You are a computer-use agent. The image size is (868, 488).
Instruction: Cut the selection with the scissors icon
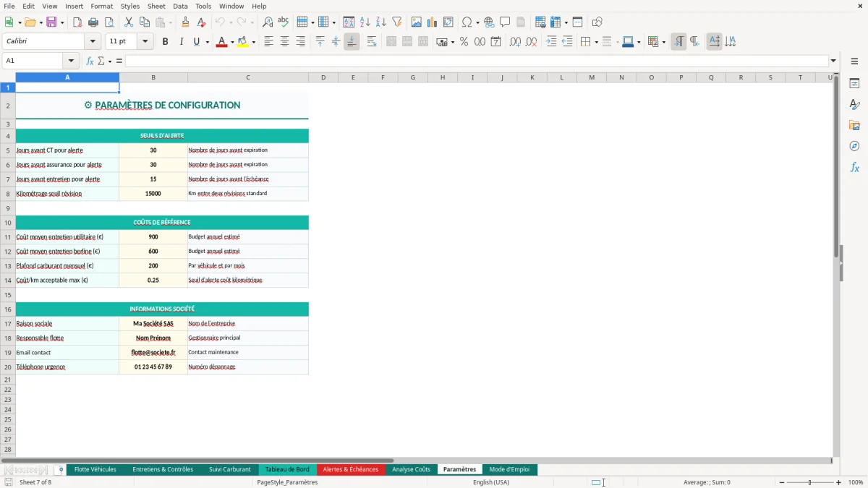129,22
